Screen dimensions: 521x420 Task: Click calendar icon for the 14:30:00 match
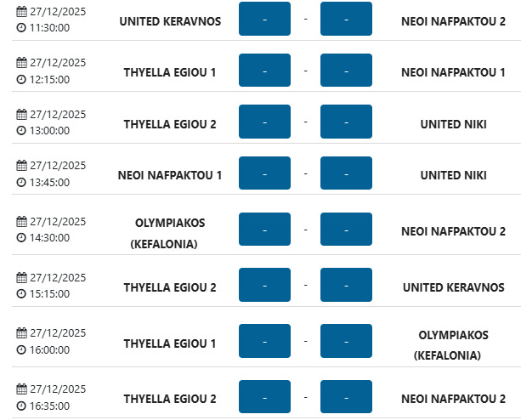[21, 221]
